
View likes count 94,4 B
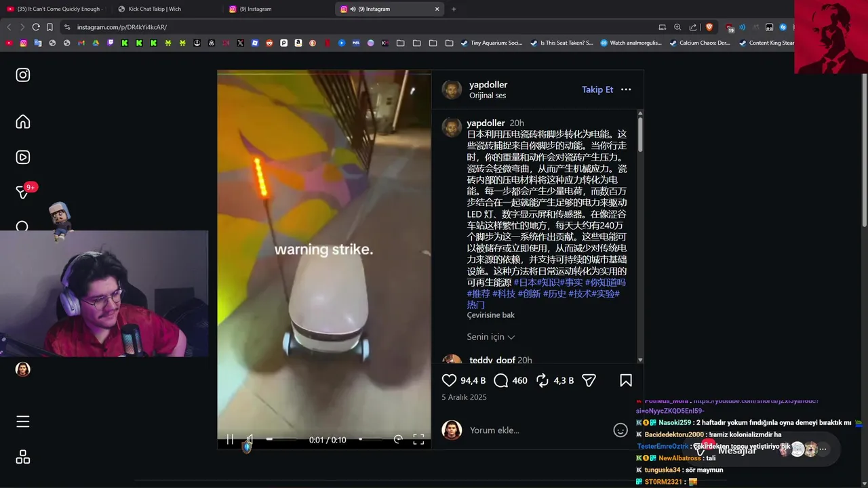473,380
